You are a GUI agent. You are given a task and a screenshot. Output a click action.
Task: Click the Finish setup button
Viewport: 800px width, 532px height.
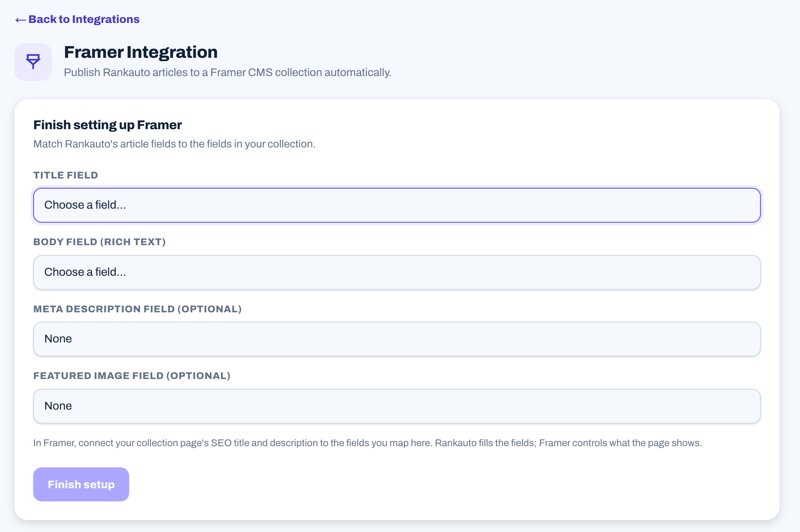coord(81,484)
